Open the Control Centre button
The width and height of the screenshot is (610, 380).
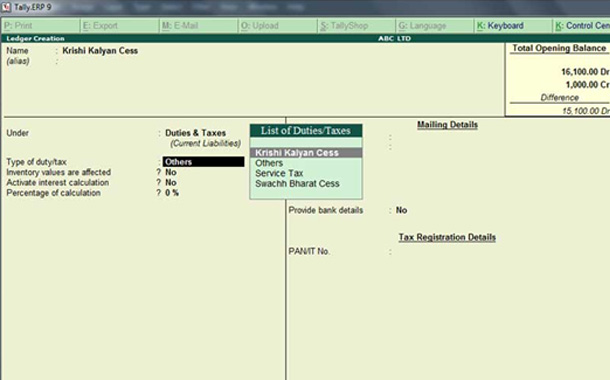[582, 26]
